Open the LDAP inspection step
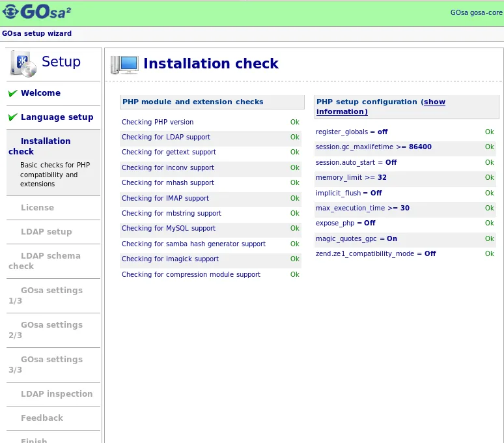The image size is (504, 443). (57, 393)
